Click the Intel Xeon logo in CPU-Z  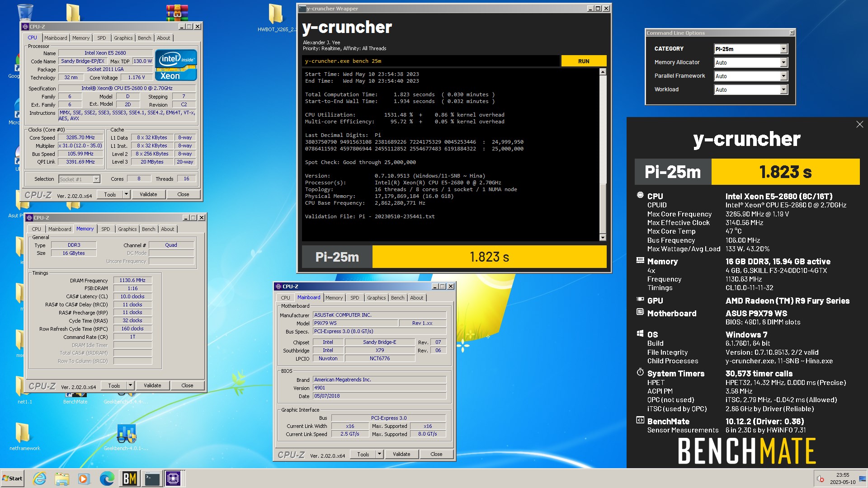(x=176, y=65)
